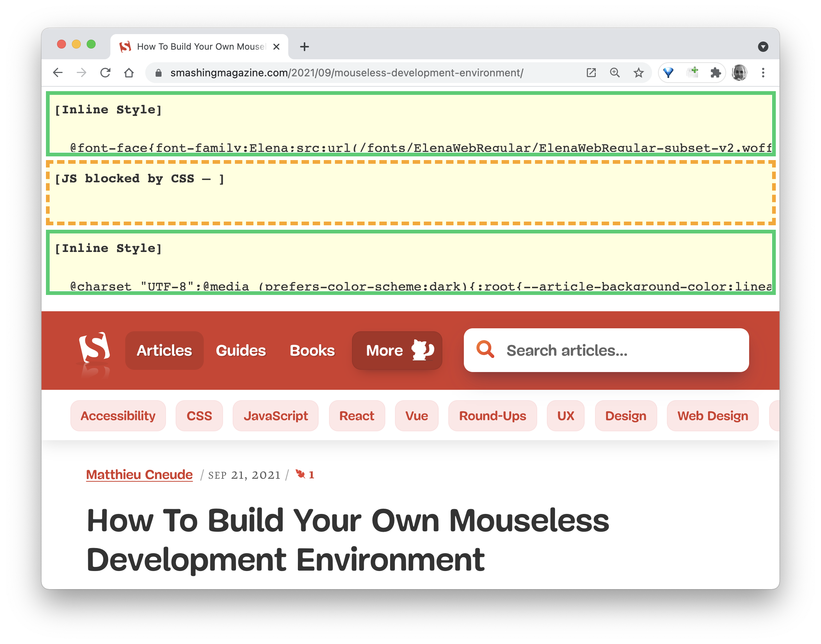The height and width of the screenshot is (644, 821).
Task: Reload the current page
Action: [x=106, y=73]
